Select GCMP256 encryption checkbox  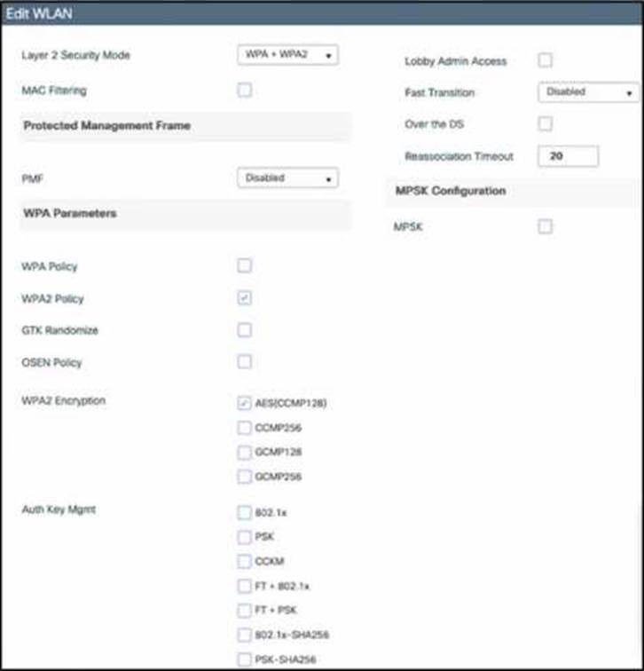coord(245,478)
